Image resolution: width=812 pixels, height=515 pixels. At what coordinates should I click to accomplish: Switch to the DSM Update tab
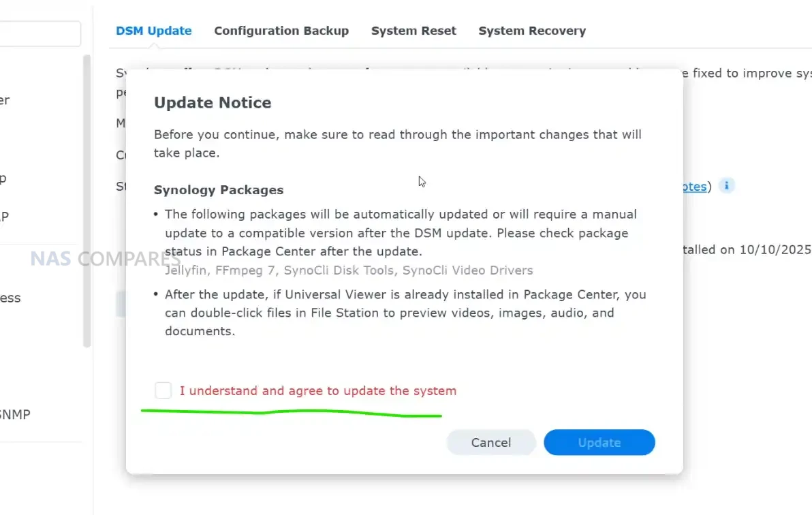[153, 31]
